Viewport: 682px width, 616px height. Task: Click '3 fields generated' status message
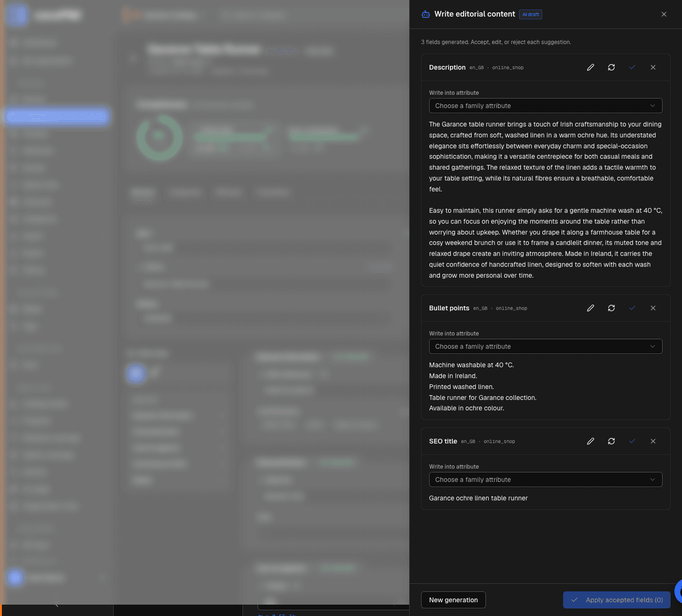[496, 42]
